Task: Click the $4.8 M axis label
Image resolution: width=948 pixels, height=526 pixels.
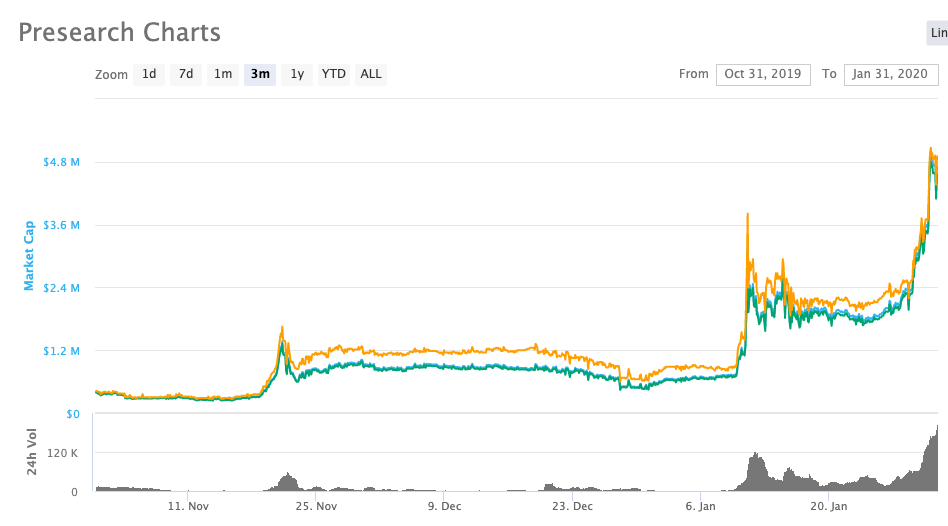Action: [x=61, y=162]
